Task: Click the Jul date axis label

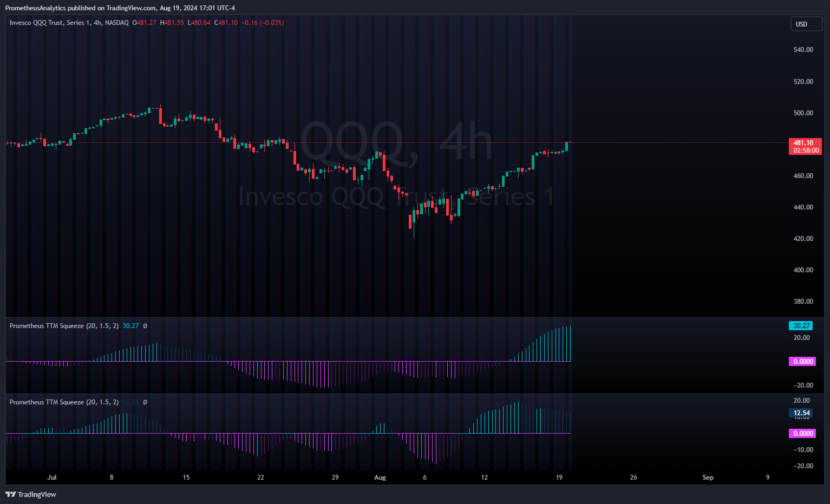Action: (x=52, y=477)
